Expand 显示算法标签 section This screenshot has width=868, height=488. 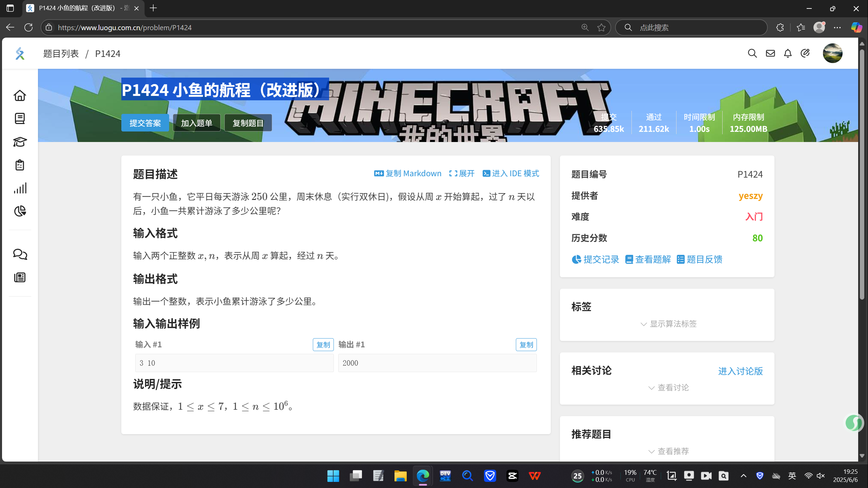click(668, 324)
